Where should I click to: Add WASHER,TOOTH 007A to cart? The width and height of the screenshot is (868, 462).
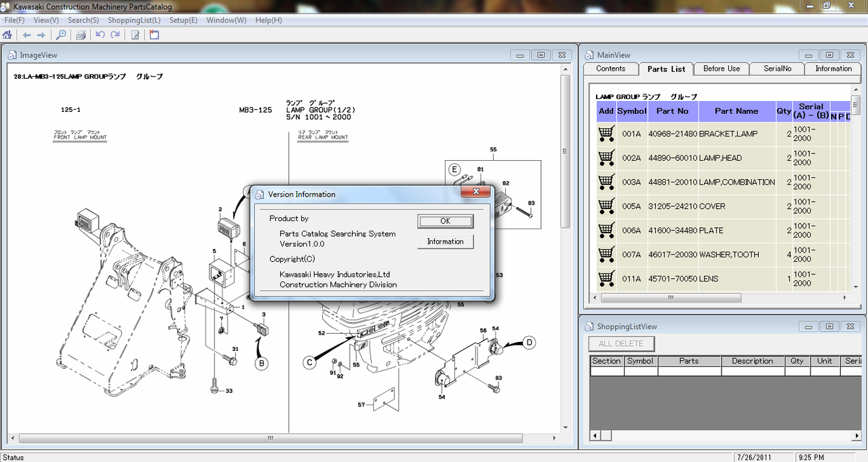coord(606,254)
